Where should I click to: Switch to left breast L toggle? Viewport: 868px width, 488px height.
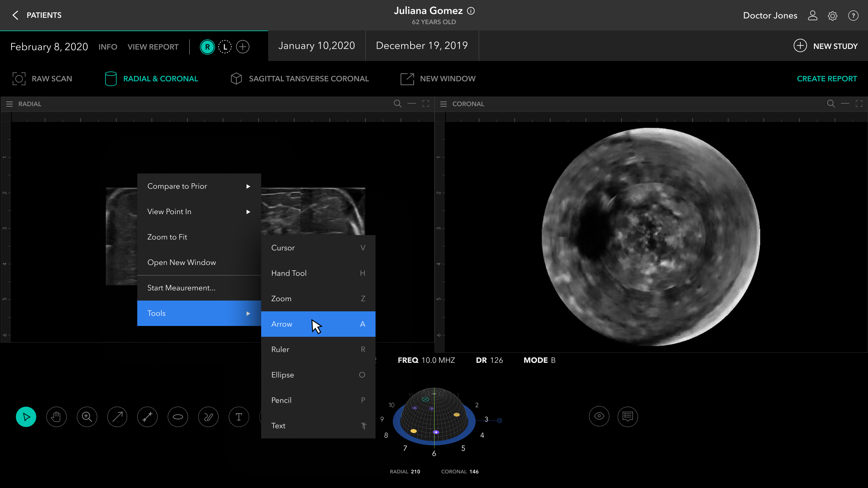225,47
